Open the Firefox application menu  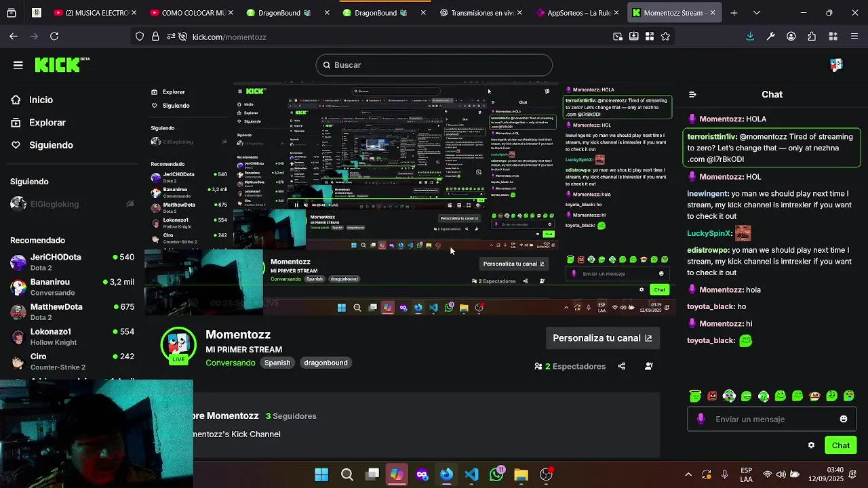point(854,37)
